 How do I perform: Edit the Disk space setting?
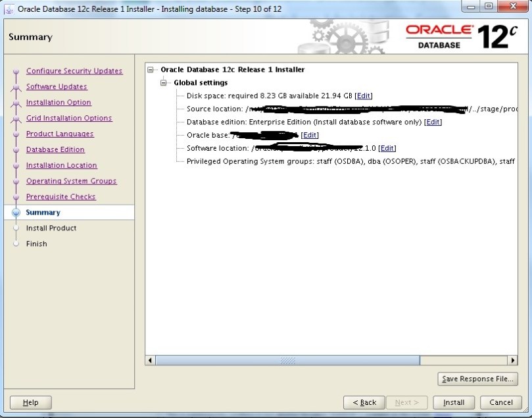pyautogui.click(x=364, y=96)
